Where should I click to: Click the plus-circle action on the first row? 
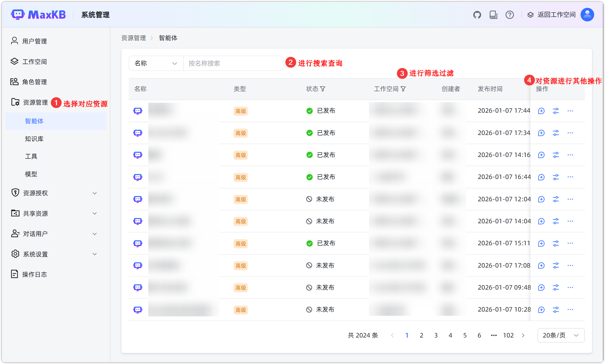point(541,111)
